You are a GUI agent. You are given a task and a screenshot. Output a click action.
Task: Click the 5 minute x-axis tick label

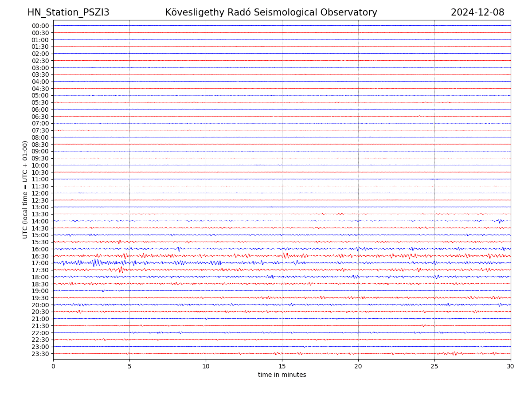[129, 367]
